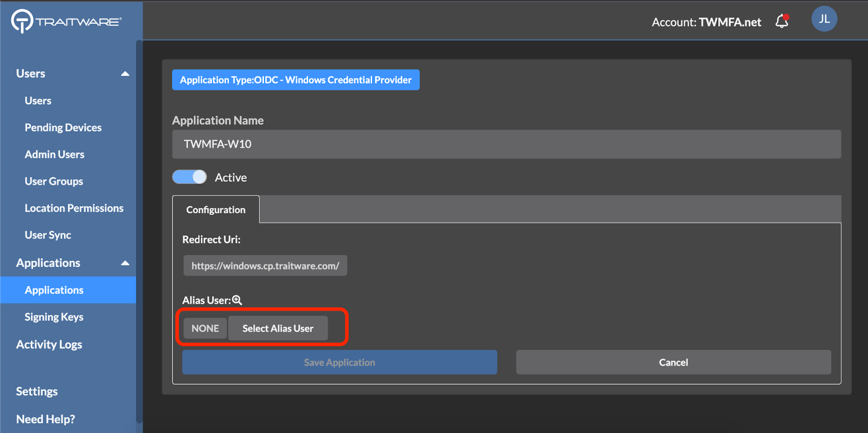Image resolution: width=868 pixels, height=433 pixels.
Task: Cancel the application edit
Action: pyautogui.click(x=673, y=362)
